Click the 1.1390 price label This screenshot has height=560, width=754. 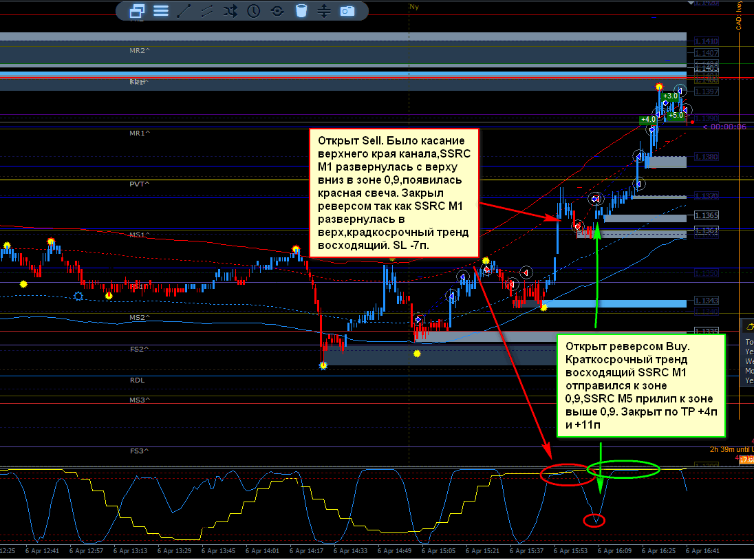(706, 118)
